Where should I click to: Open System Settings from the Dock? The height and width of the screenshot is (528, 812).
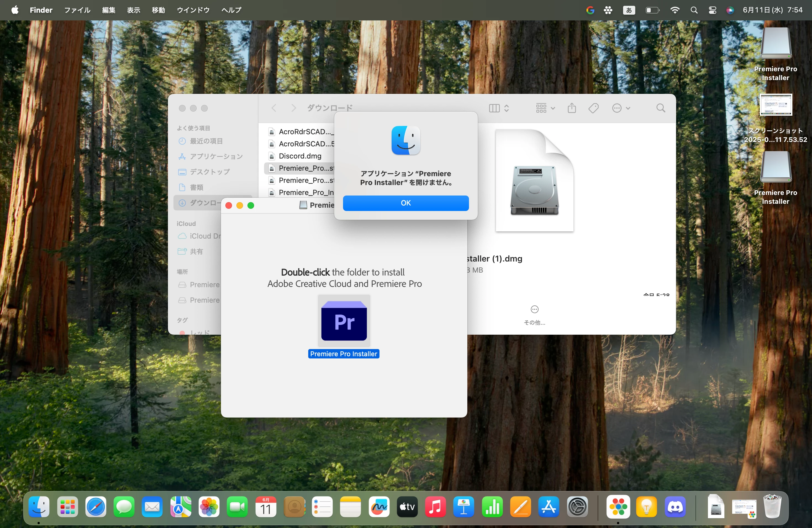pyautogui.click(x=577, y=507)
